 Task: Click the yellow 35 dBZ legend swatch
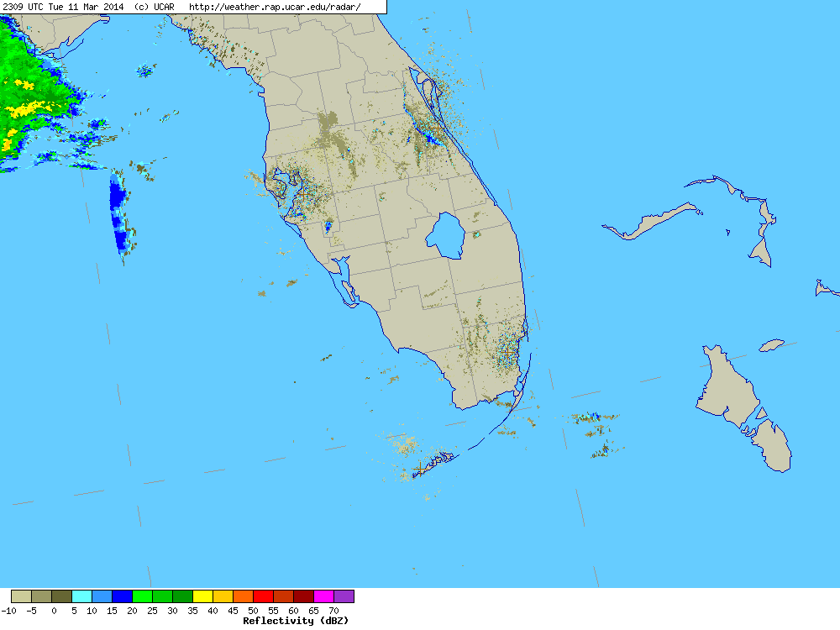point(203,596)
